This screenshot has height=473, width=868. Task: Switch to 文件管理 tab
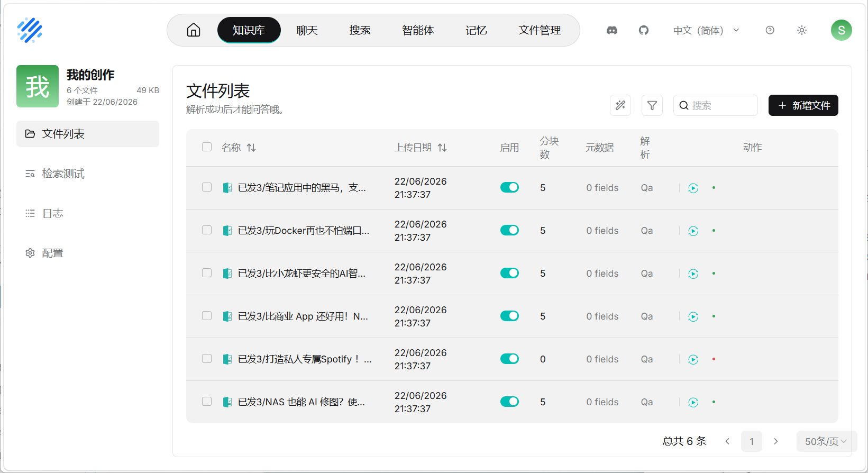[x=540, y=30]
